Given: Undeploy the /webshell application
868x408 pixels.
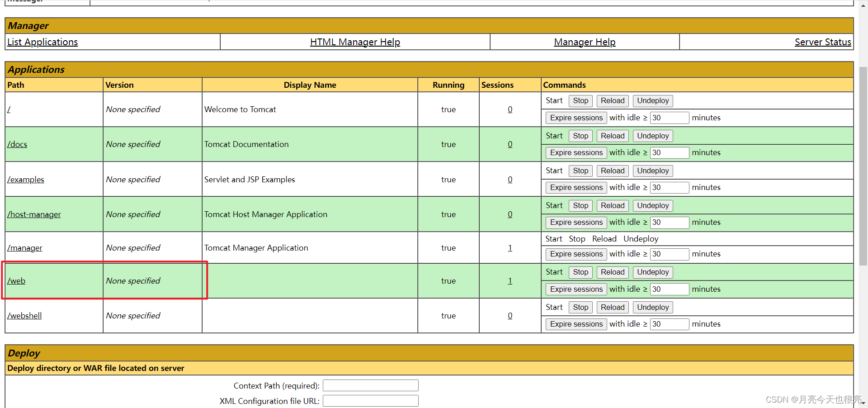Looking at the screenshot, I should click(653, 308).
